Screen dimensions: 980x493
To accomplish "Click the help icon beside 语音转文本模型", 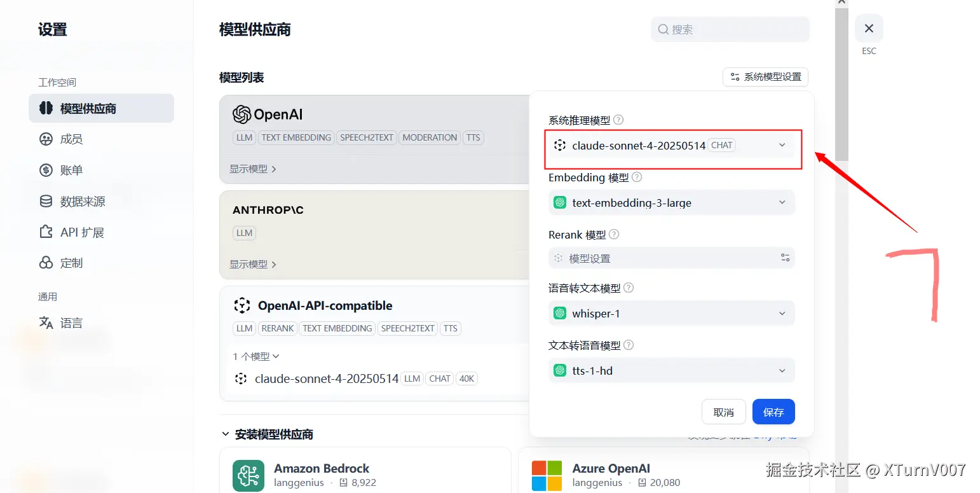I will [x=629, y=288].
